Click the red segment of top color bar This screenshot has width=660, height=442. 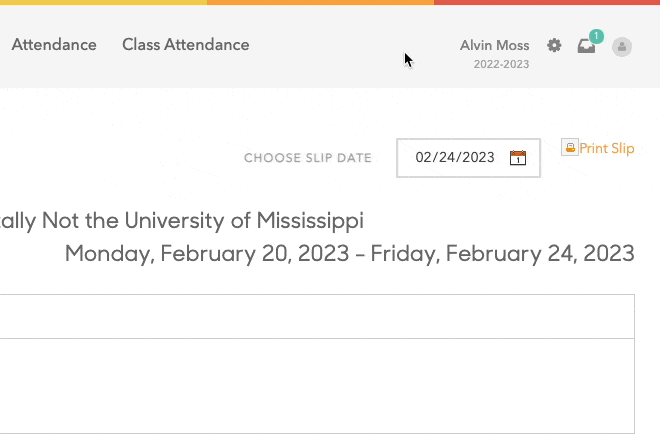tap(547, 2)
